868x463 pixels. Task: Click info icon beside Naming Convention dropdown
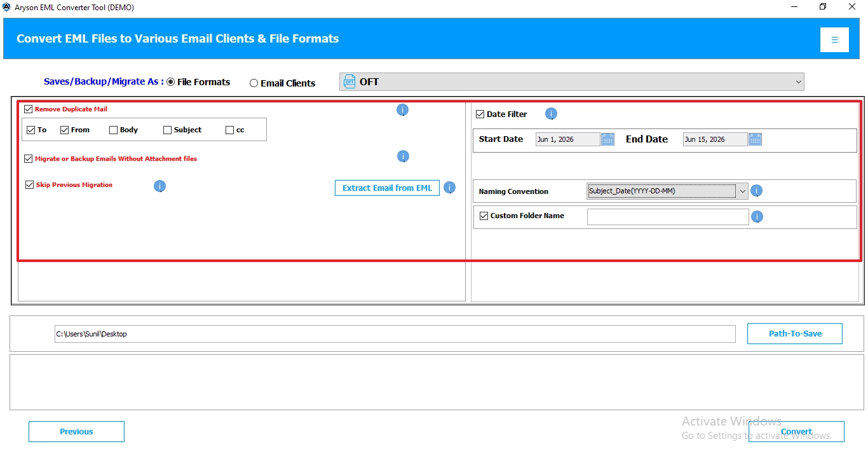[x=756, y=191]
